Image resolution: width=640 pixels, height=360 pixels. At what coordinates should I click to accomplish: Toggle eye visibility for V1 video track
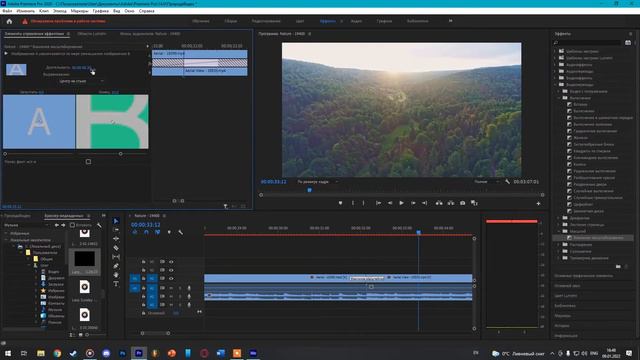[x=171, y=278]
